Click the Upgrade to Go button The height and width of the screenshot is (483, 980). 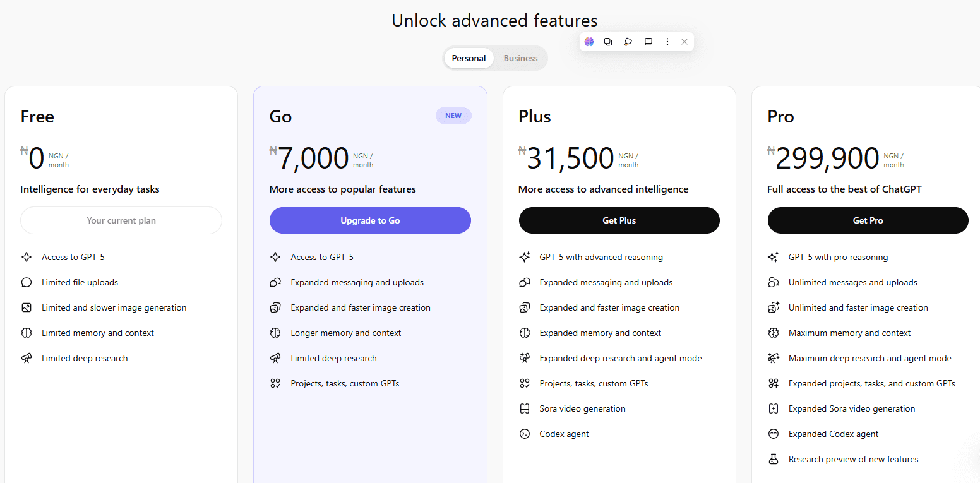point(370,220)
